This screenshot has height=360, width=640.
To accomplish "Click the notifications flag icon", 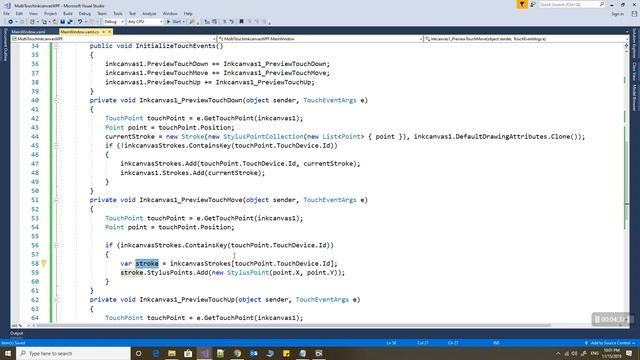I will tap(522, 4).
